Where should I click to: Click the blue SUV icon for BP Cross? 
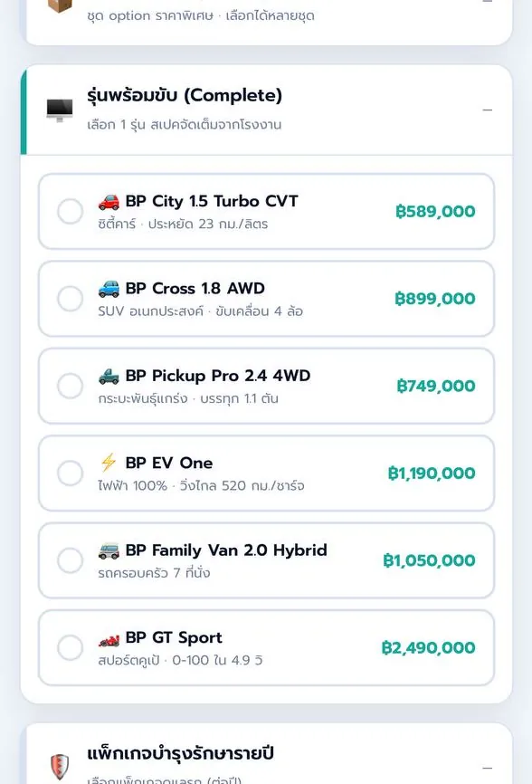click(109, 289)
